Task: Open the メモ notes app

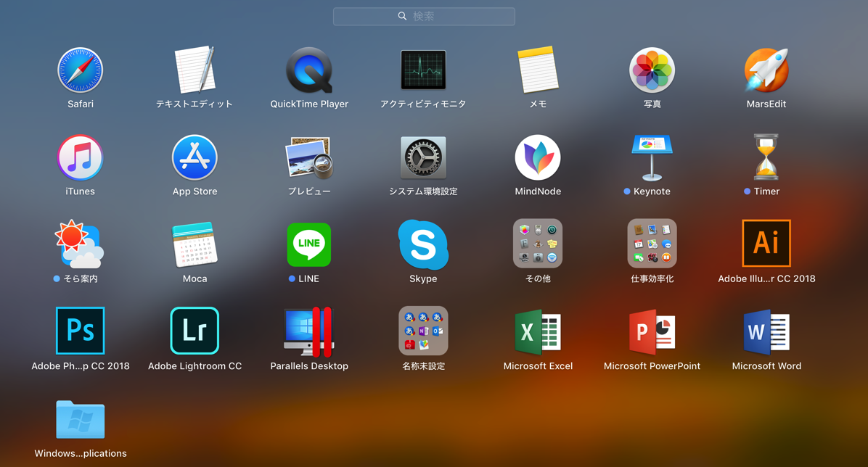Action: 538,70
